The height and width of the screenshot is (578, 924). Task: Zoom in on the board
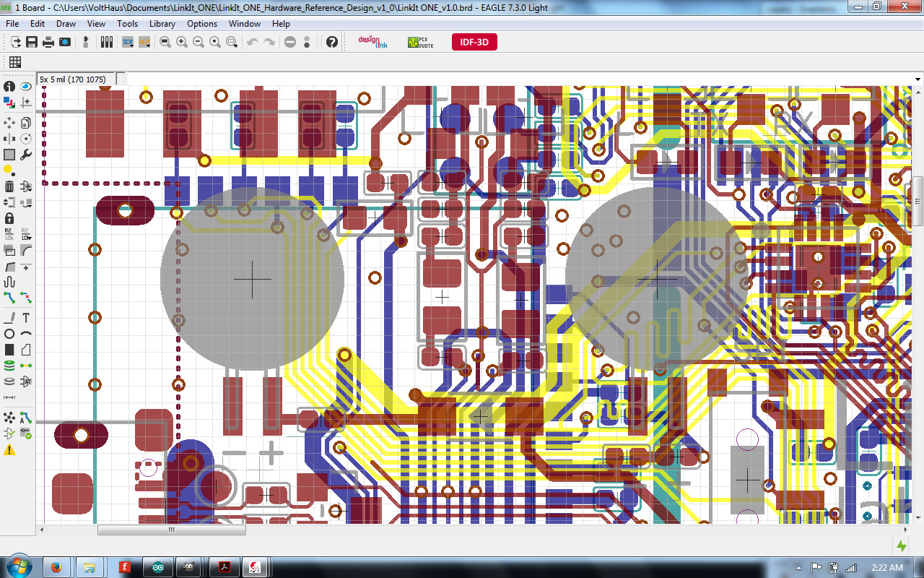pyautogui.click(x=182, y=43)
